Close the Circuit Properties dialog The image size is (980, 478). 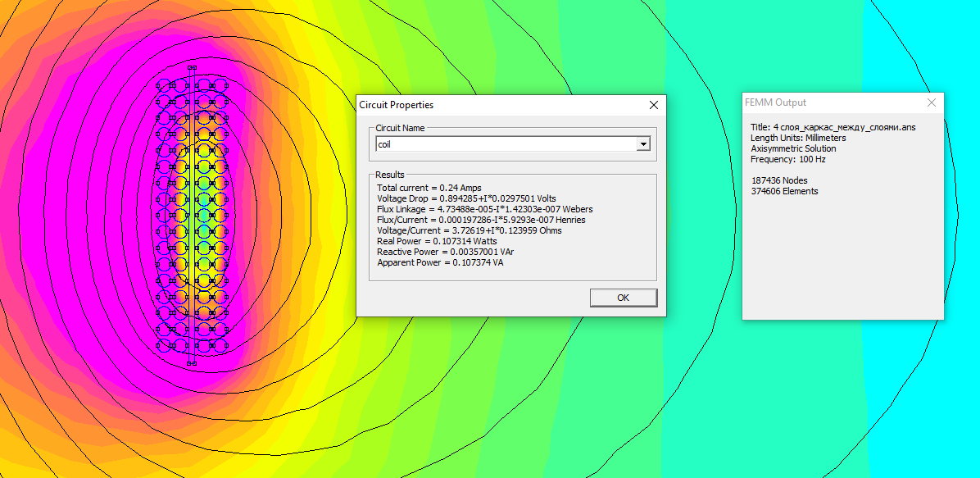[x=654, y=105]
